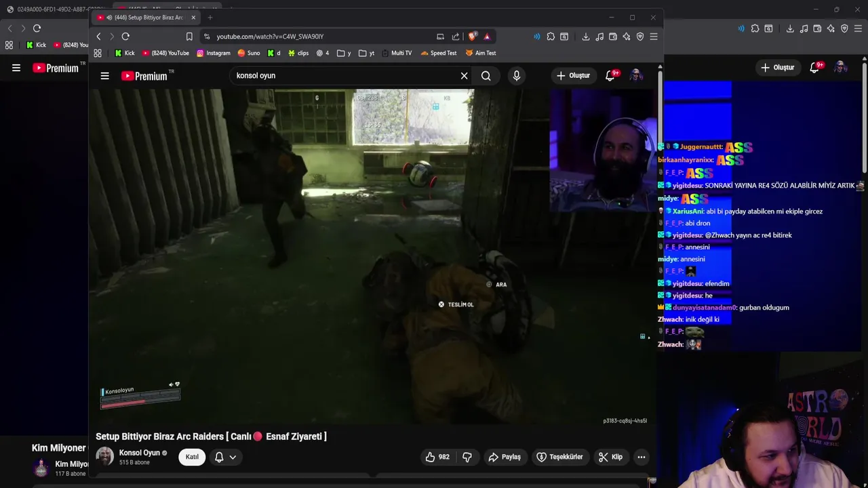Toggle notification bell for Konsol Oyun channel
This screenshot has height=488, width=868.
[x=219, y=457]
